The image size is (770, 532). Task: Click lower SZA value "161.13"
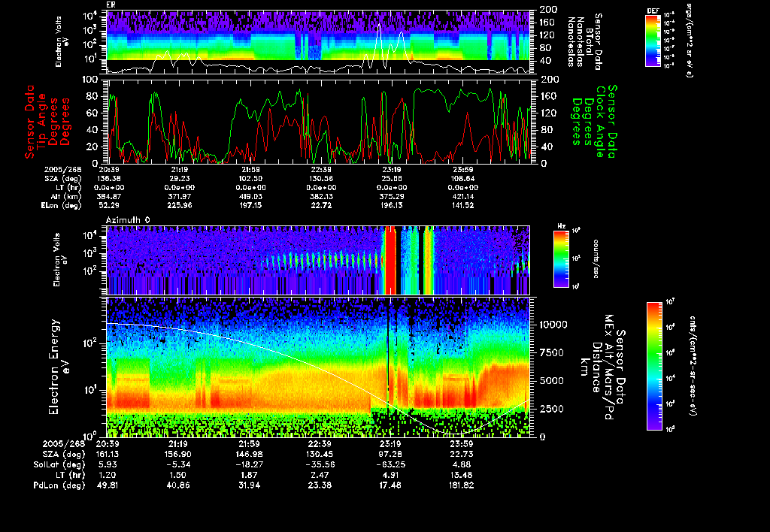pyautogui.click(x=108, y=455)
